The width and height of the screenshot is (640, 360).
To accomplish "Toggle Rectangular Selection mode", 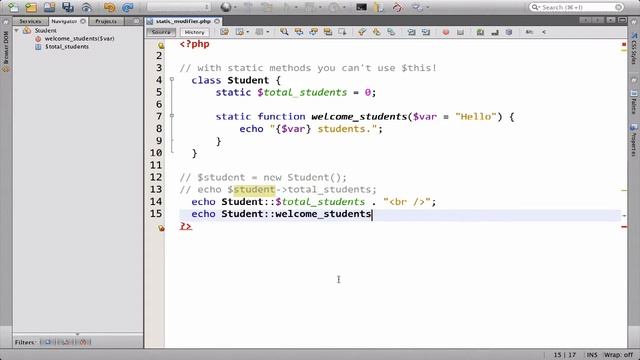I will (342, 32).
